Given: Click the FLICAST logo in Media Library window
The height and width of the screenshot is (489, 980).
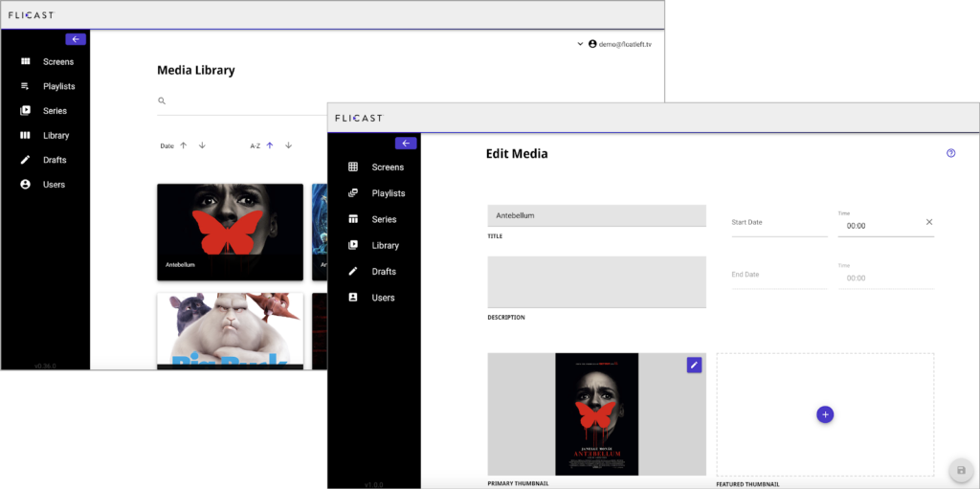Looking at the screenshot, I should tap(31, 15).
